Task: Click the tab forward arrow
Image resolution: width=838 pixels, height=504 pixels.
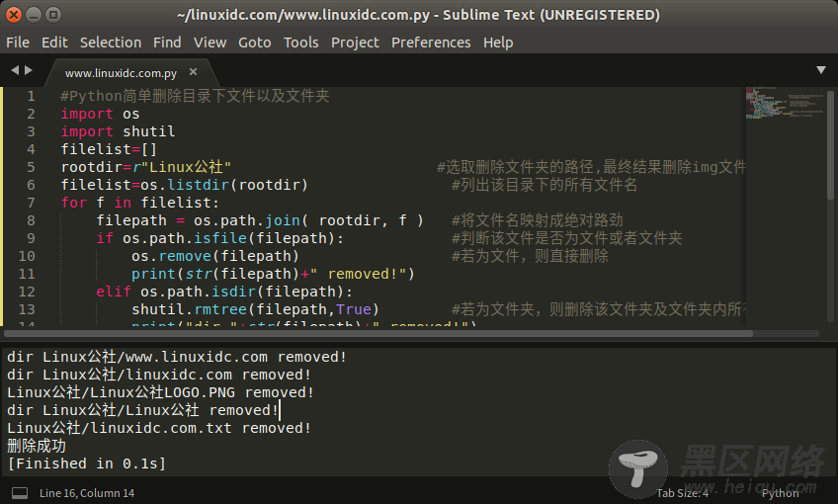Action: [x=29, y=70]
